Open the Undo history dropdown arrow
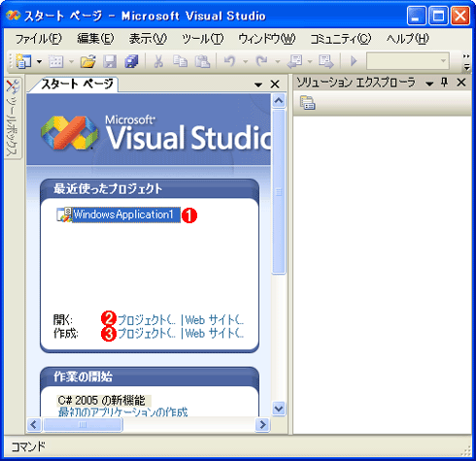476x461 pixels. coord(245,61)
